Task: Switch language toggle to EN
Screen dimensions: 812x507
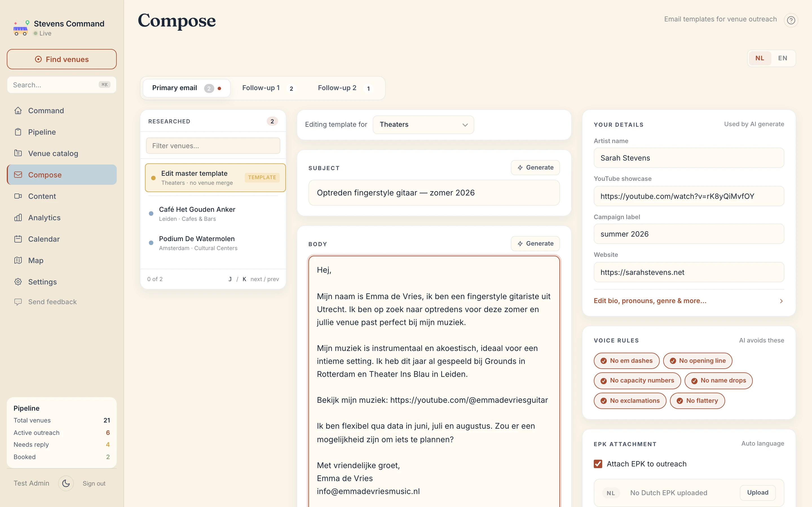Action: click(782, 58)
